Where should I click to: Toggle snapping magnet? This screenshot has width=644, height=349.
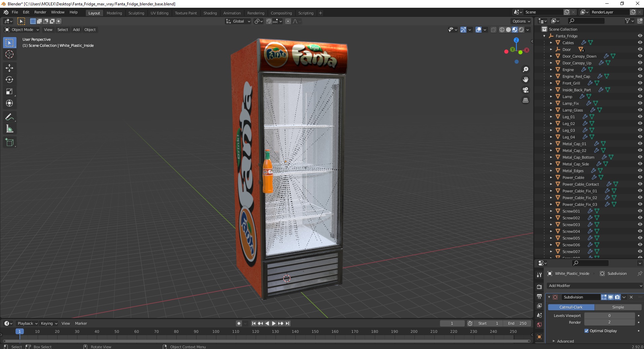pyautogui.click(x=269, y=21)
